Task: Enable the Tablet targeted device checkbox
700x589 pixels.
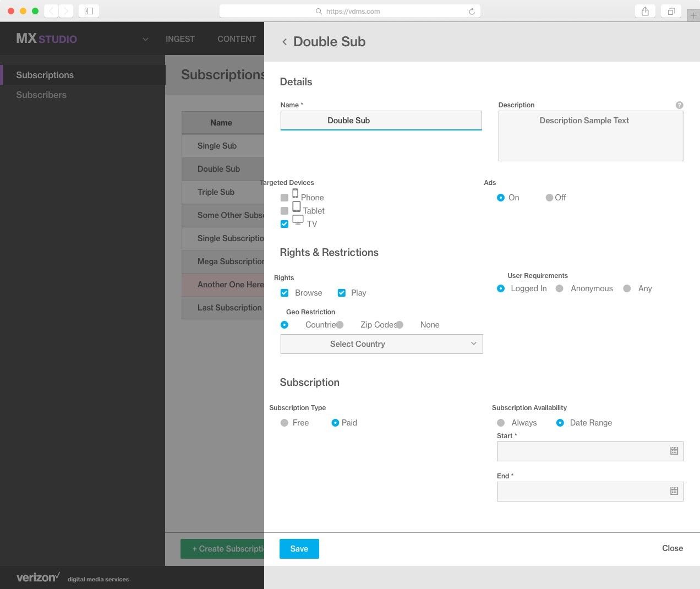Action: point(285,211)
